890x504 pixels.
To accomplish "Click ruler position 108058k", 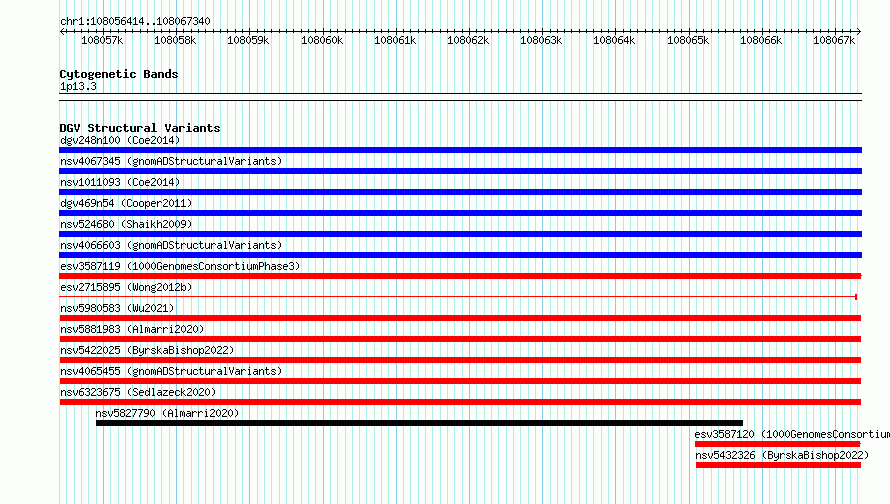I will [175, 40].
